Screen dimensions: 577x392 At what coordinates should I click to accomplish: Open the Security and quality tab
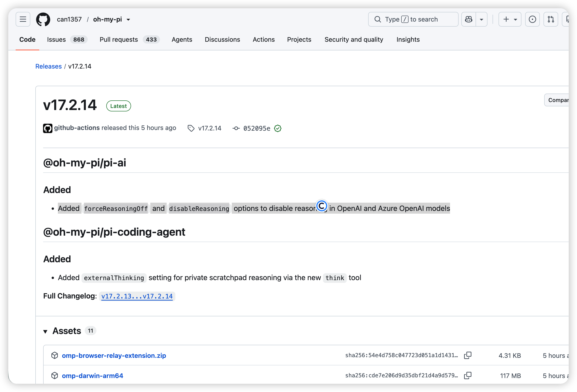click(353, 40)
